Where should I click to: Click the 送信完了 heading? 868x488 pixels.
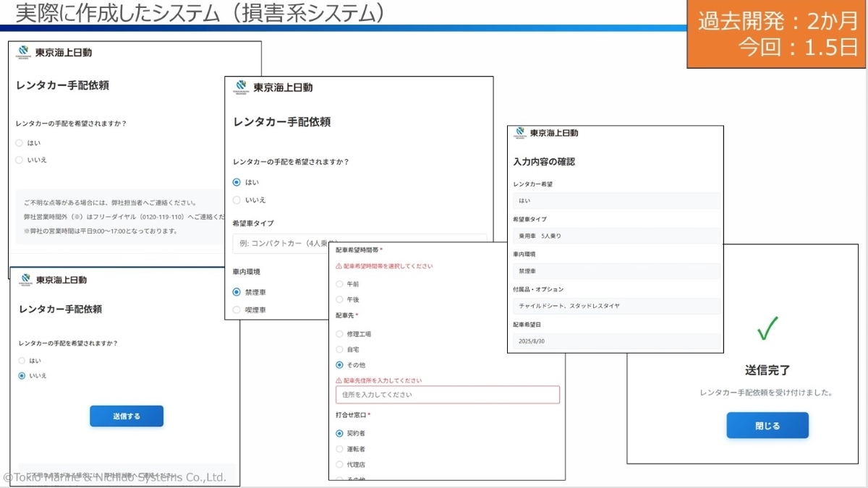(767, 370)
